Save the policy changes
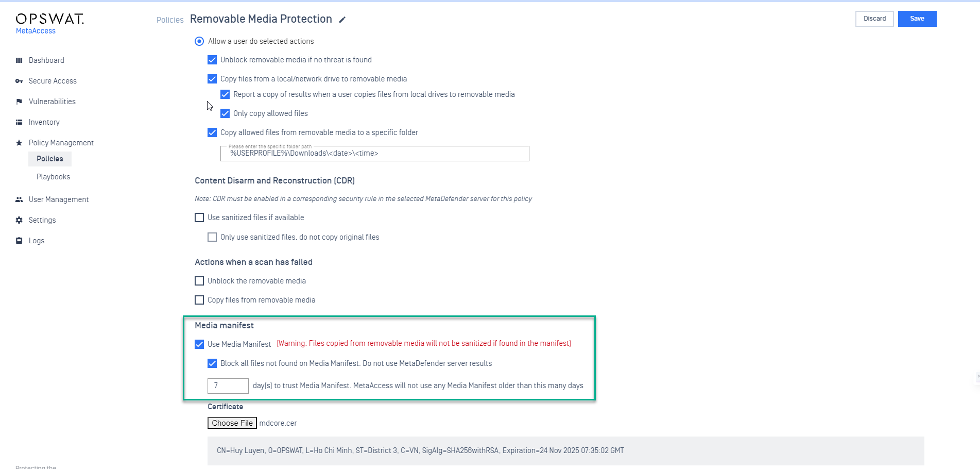The width and height of the screenshot is (980, 469). 917,19
